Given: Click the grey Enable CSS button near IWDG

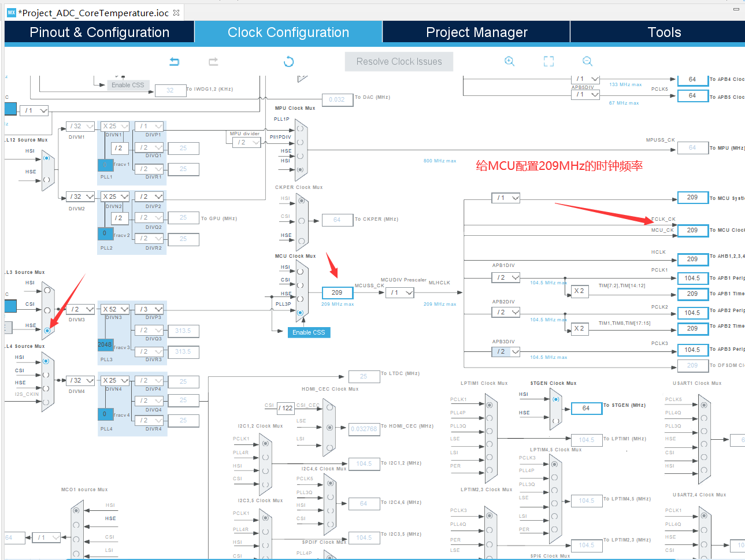Looking at the screenshot, I should pos(128,85).
